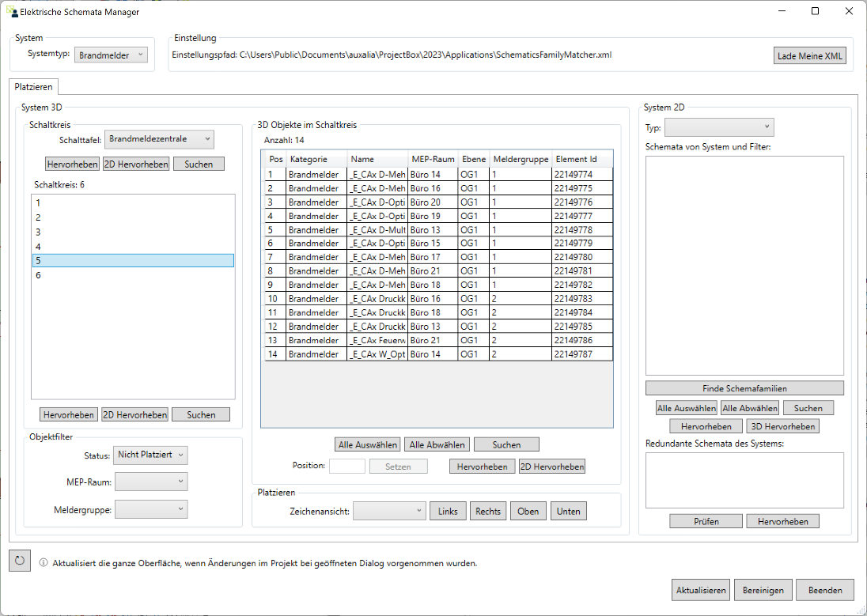Click Finde Schemafamilien button
The width and height of the screenshot is (867, 616).
(x=744, y=388)
